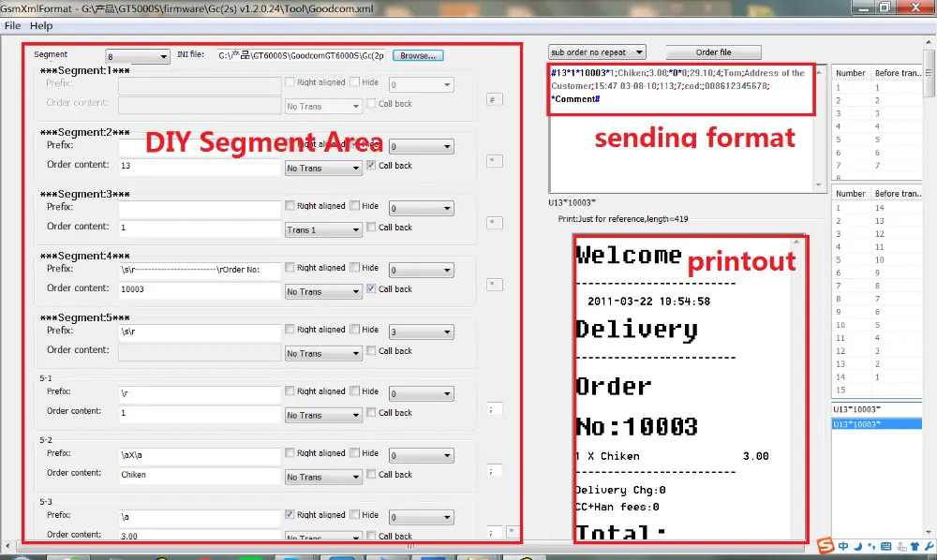This screenshot has height=560, width=937.
Task: Click the printout pane scroll up arrow
Action: 796,242
